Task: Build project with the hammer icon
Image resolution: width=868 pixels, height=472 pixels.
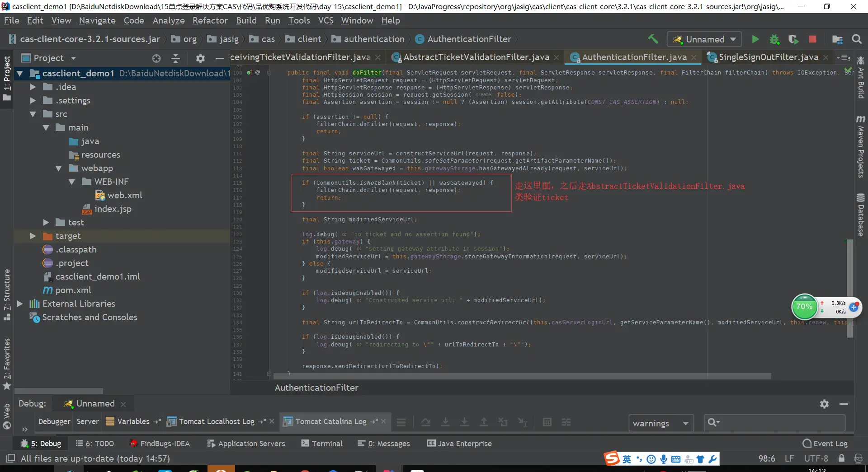Action: pyautogui.click(x=653, y=39)
